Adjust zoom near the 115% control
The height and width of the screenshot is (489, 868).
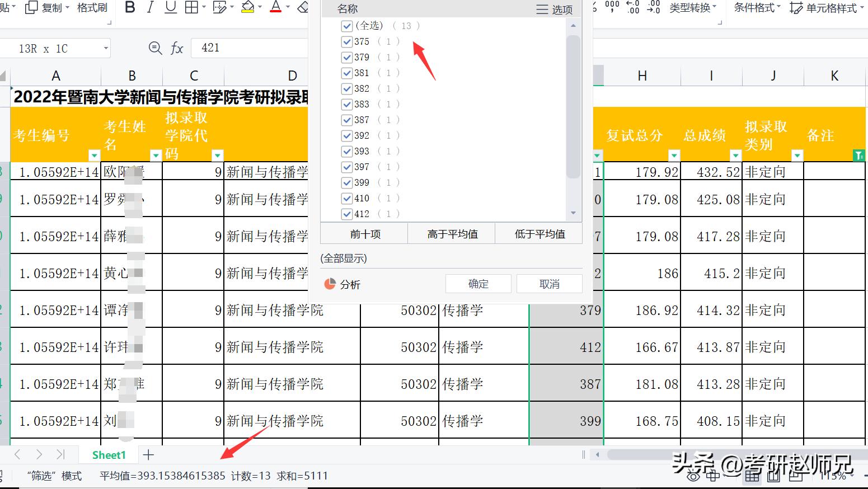835,475
